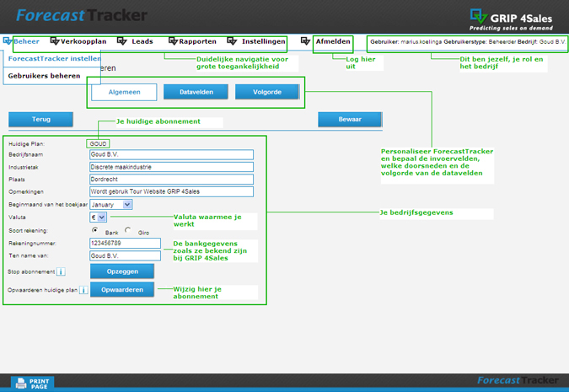The height and width of the screenshot is (392, 569).
Task: Select the Giro account type radio
Action: (128, 230)
